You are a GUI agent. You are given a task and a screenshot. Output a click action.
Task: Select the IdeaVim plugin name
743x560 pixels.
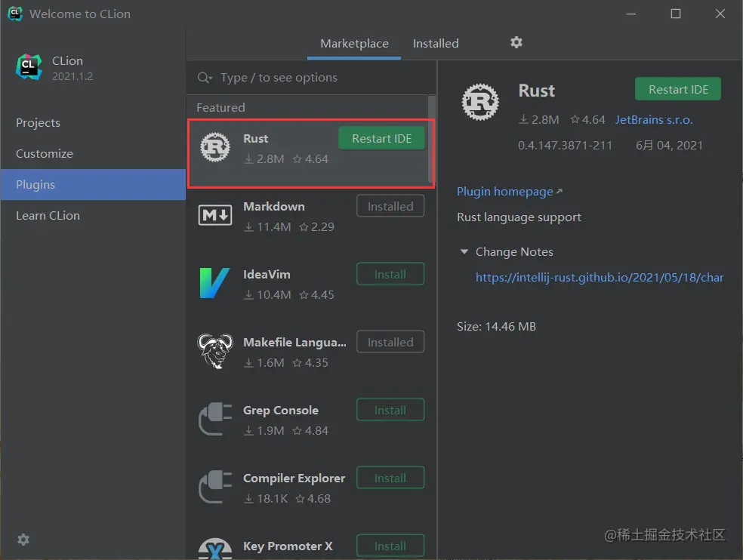point(267,274)
